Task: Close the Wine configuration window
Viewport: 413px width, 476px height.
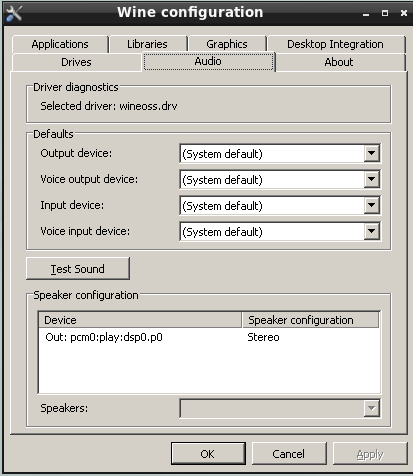Action: (x=404, y=13)
